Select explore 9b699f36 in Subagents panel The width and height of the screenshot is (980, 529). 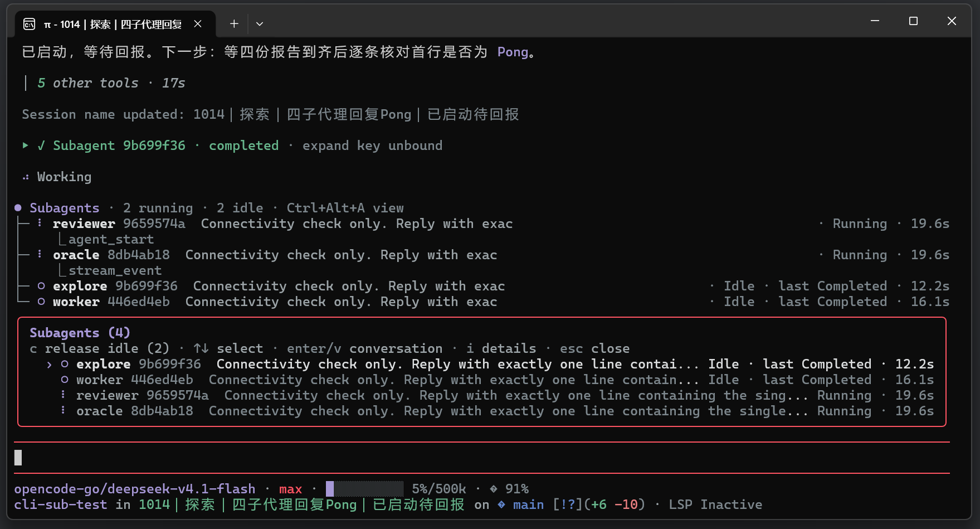click(x=482, y=364)
